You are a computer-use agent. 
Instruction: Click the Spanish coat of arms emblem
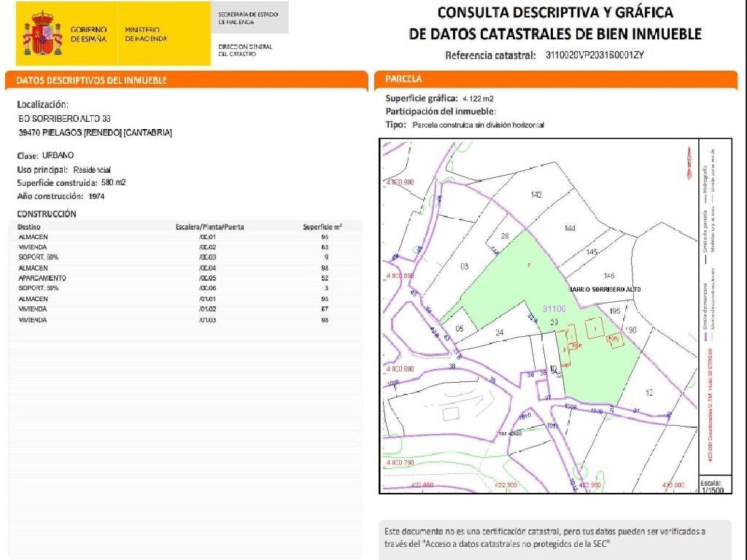click(x=43, y=34)
